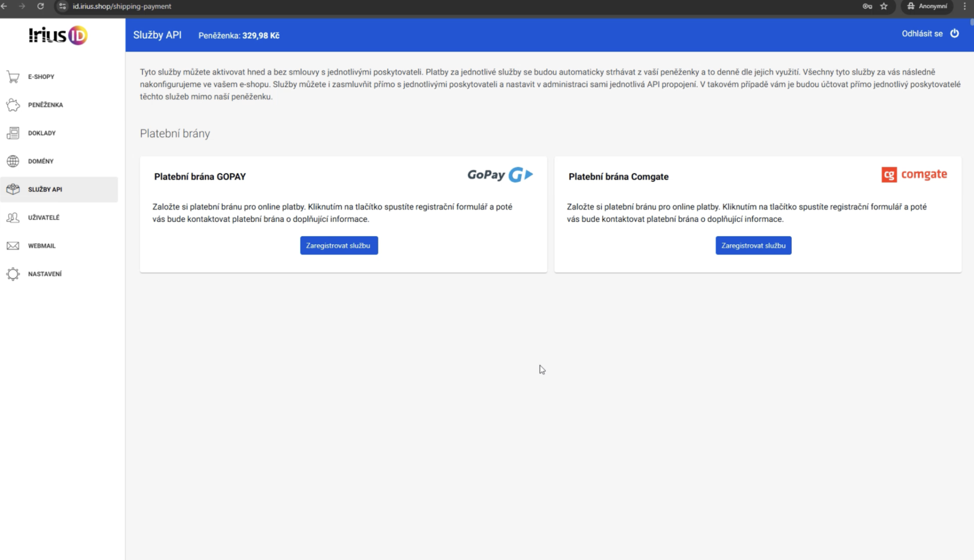The height and width of the screenshot is (560, 974).
Task: Click the Uživatelé people icon
Action: click(13, 218)
